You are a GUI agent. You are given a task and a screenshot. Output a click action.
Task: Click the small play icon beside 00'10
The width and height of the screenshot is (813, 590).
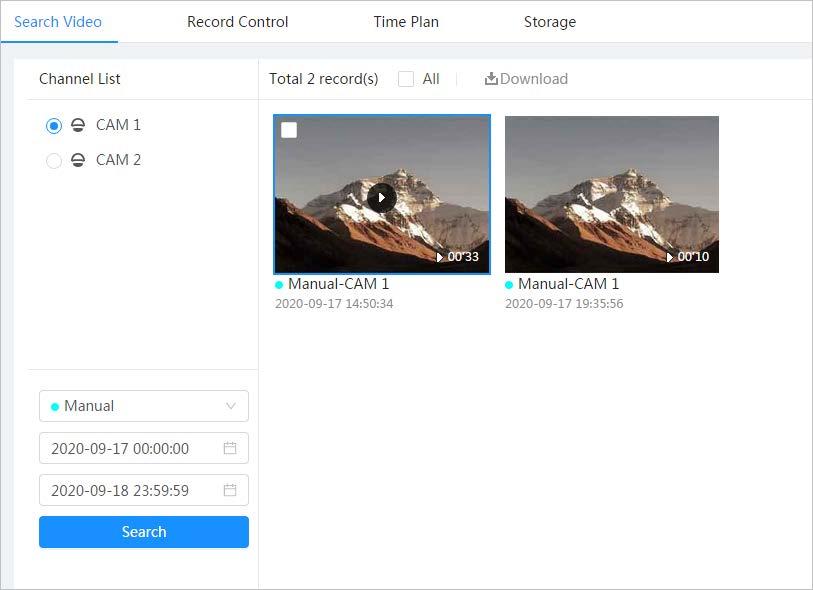(x=670, y=257)
